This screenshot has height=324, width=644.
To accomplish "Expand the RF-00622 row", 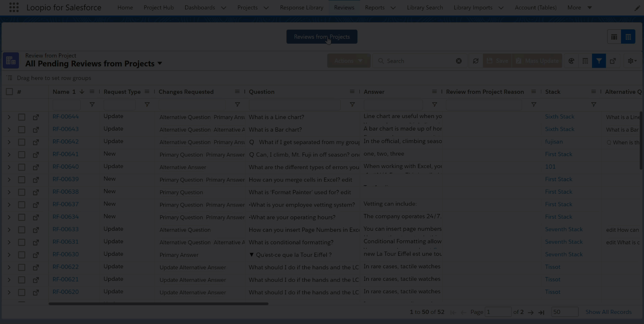I will coord(9,267).
